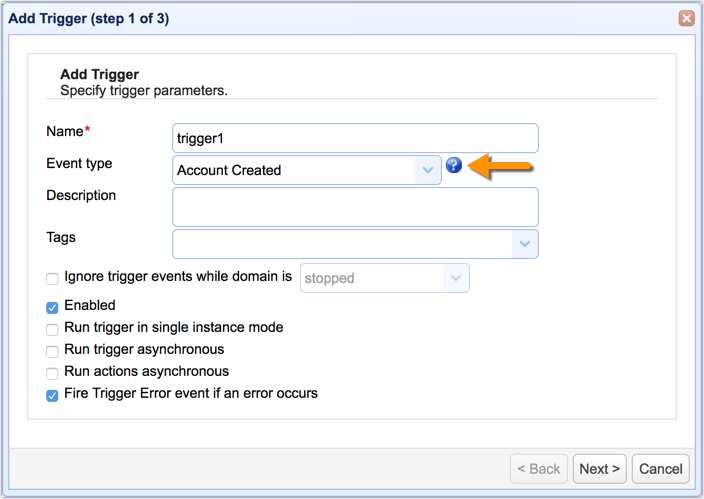This screenshot has height=499, width=704.
Task: Click the blue help icon beside Event type
Action: 454,168
